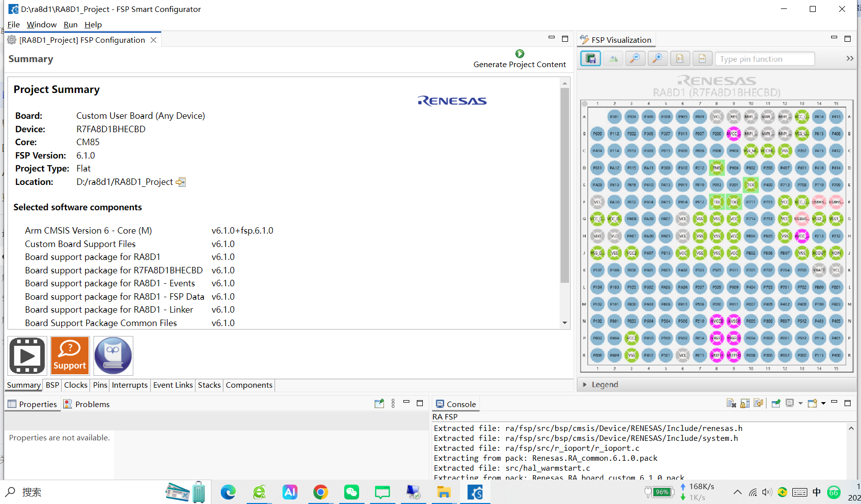Click the Generate Project Content green icon
861x504 pixels.
520,54
